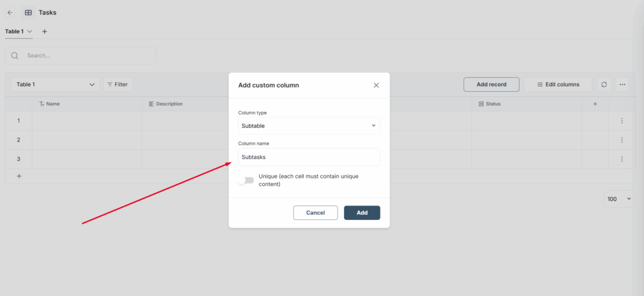This screenshot has width=644, height=296.
Task: Click the Add button in dialog
Action: [x=362, y=213]
